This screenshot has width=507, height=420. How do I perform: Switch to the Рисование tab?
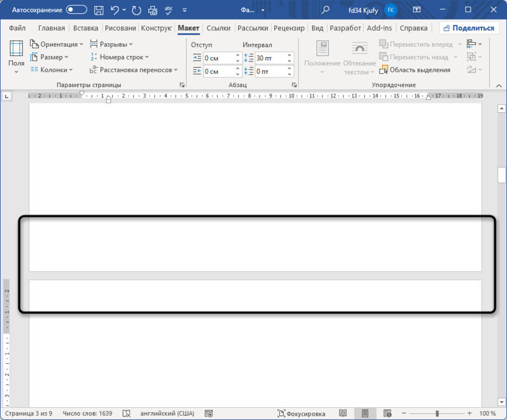(120, 28)
